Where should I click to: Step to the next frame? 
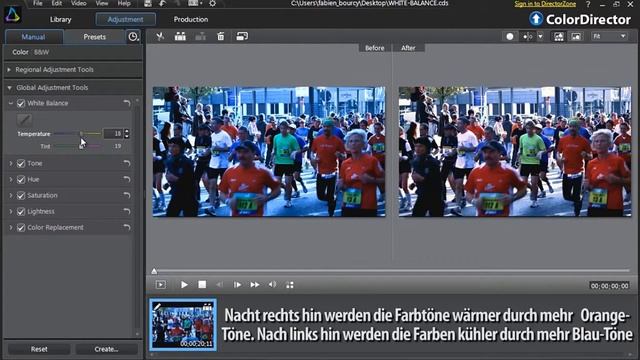[237, 284]
